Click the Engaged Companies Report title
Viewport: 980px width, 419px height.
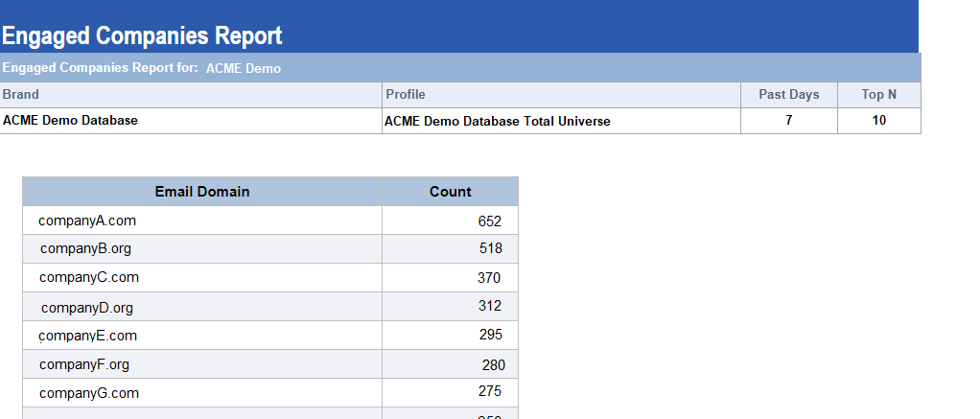pyautogui.click(x=142, y=36)
